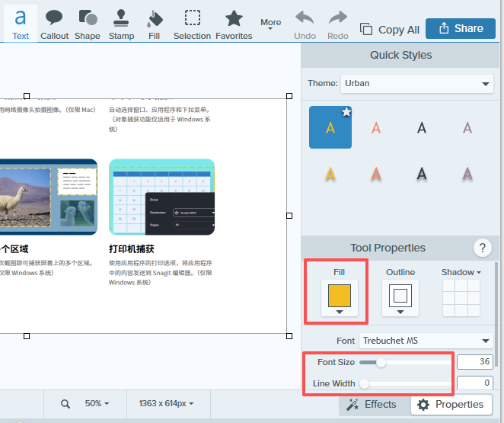The width and height of the screenshot is (504, 423).
Task: Choose the dark navy A style without shadow
Action: [x=422, y=128]
